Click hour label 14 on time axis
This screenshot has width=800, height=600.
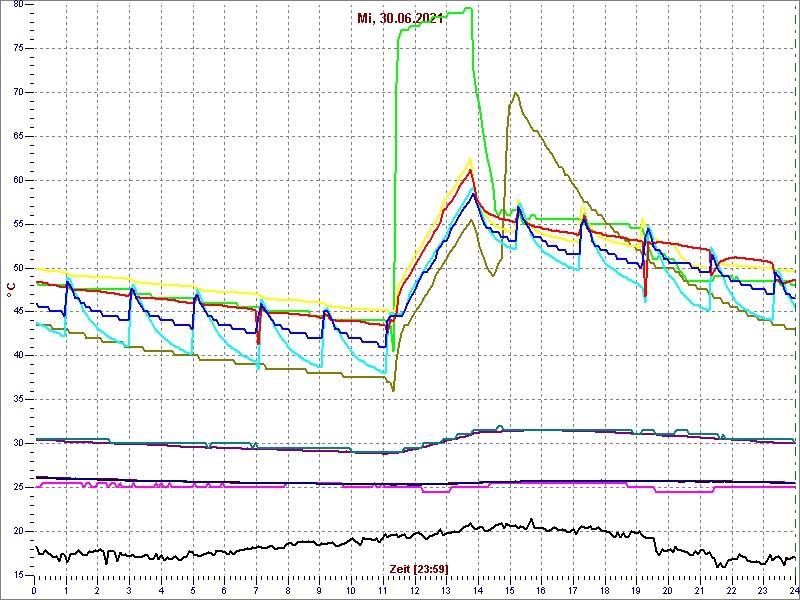(x=478, y=590)
